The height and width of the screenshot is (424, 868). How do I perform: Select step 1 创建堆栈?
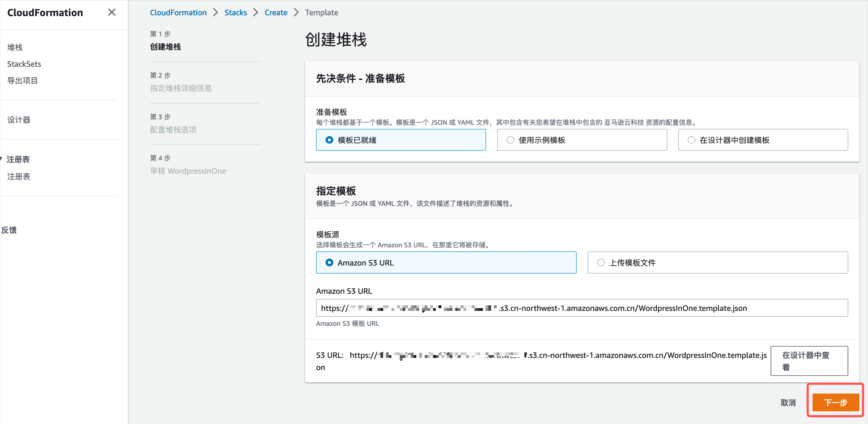pos(166,47)
